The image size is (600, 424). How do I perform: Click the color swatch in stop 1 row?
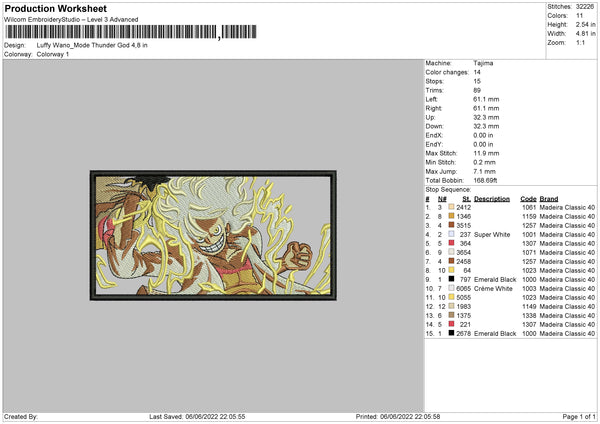click(451, 207)
